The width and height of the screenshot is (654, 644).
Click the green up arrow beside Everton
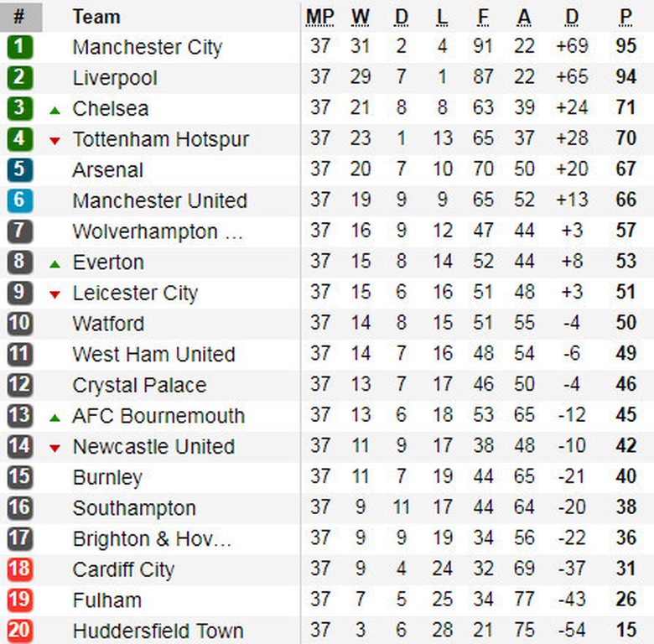pos(55,263)
